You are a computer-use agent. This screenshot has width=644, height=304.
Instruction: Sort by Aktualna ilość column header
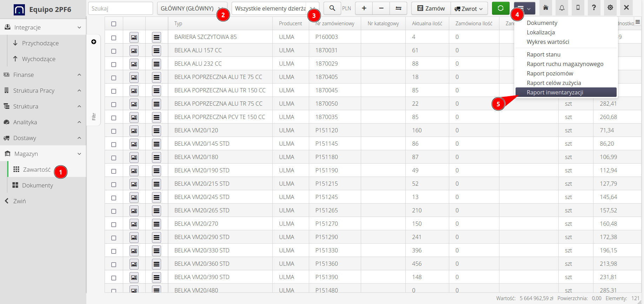[427, 24]
